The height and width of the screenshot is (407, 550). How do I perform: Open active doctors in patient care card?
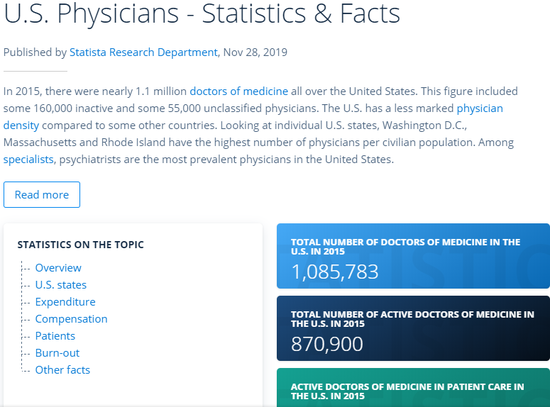click(x=413, y=387)
